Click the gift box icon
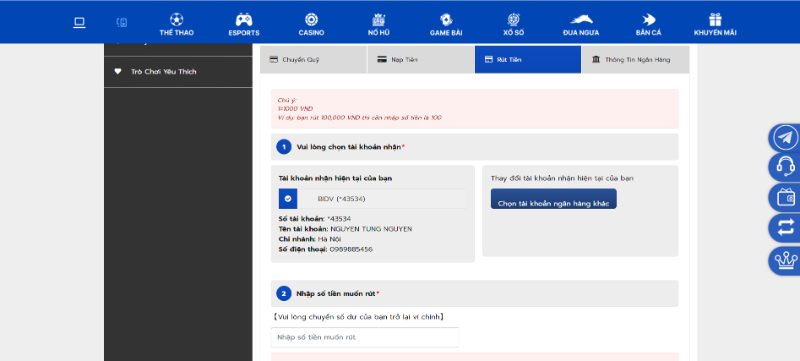Screen dimensions: 800x361 tap(715, 19)
